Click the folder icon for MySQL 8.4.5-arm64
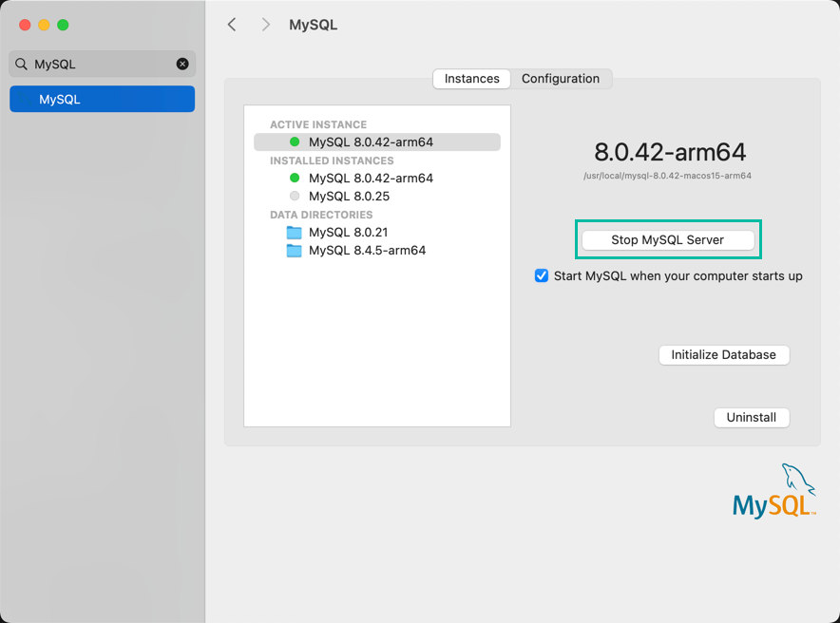Image resolution: width=840 pixels, height=623 pixels. 295,251
